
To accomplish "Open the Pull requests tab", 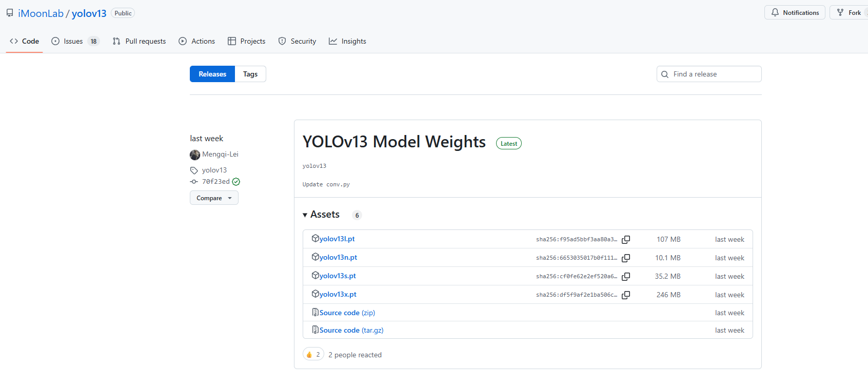I will coord(139,41).
